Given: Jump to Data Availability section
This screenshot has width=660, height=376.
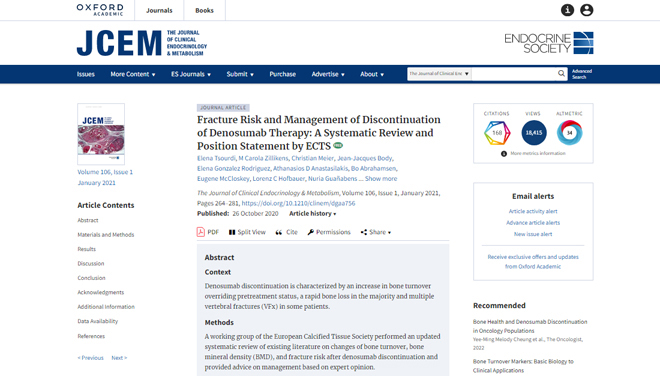Looking at the screenshot, I should click(98, 321).
